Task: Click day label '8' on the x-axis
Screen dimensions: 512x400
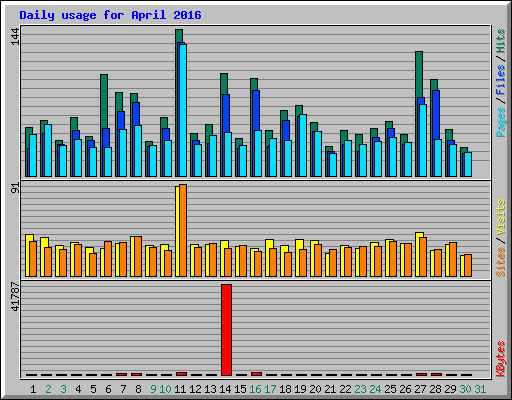Action: point(138,389)
